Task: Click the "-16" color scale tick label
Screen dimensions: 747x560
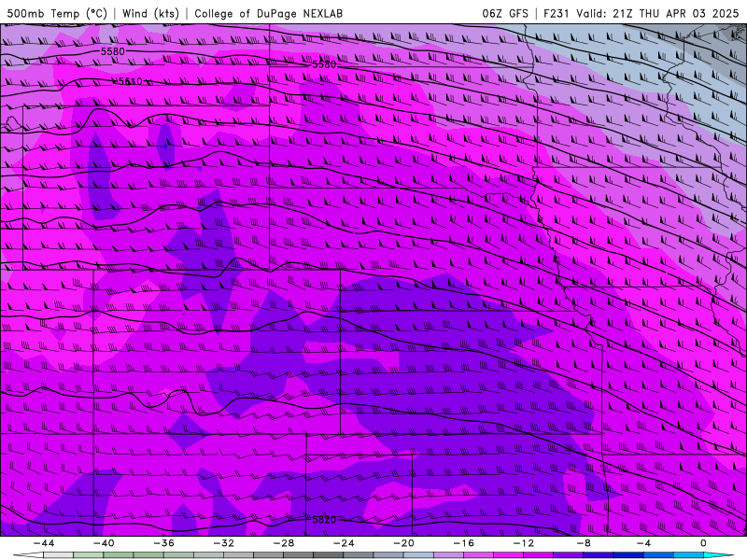Action: (x=464, y=543)
